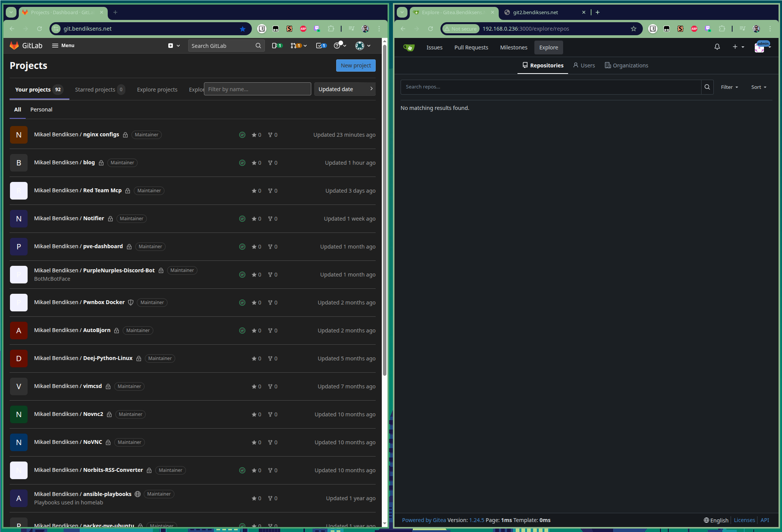Click pipeline status icon for nginx configs
Image resolution: width=782 pixels, height=532 pixels.
click(242, 135)
